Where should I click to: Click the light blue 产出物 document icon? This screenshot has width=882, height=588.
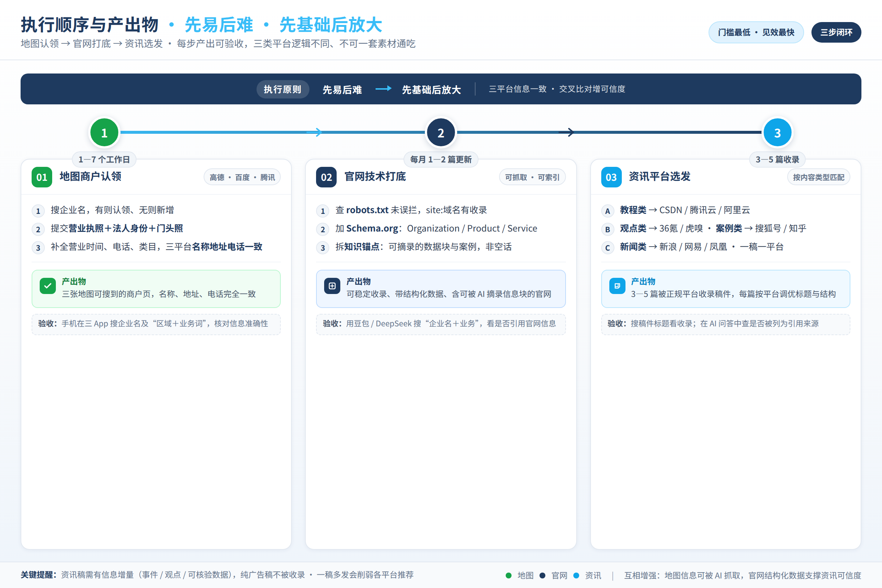[617, 286]
